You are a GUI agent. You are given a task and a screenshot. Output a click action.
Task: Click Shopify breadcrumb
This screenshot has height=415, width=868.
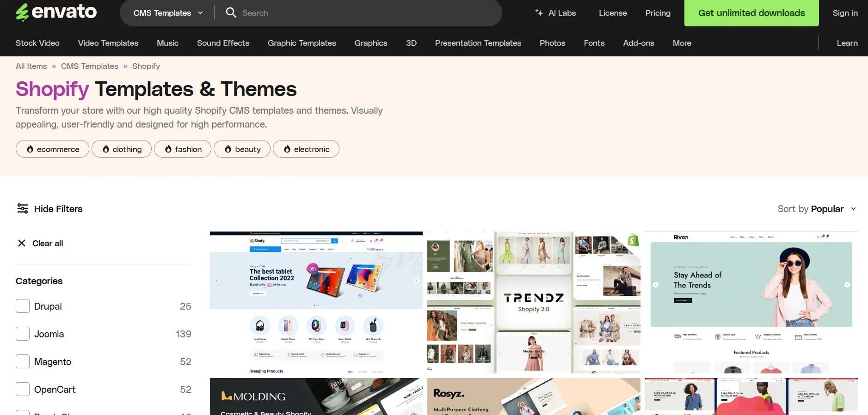[x=146, y=66]
